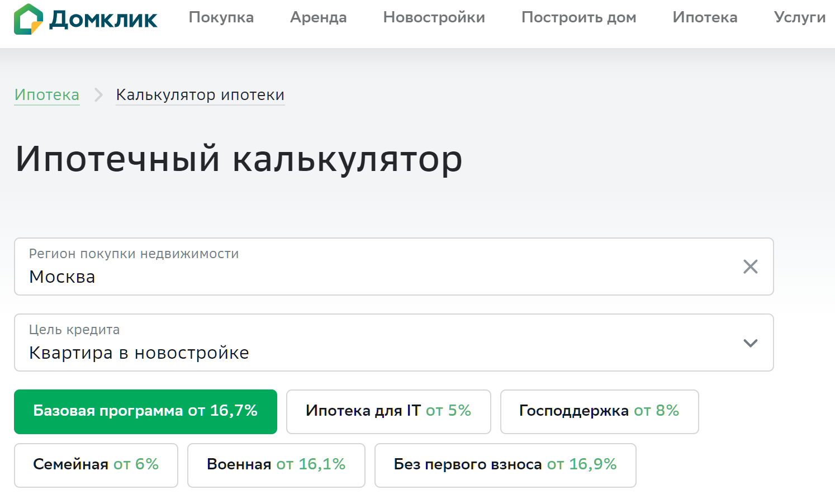This screenshot has width=835, height=504.
Task: Open the Аренда menu item
Action: pos(319,17)
